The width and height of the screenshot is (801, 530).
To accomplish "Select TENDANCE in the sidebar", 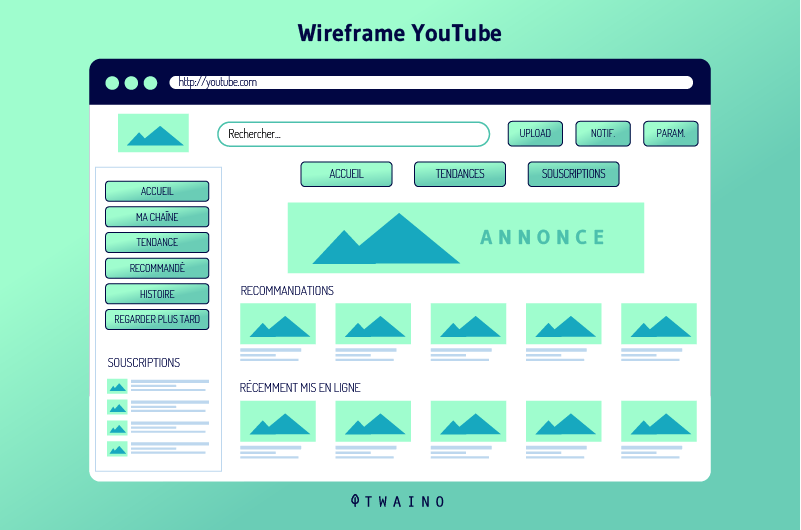I will [x=157, y=243].
